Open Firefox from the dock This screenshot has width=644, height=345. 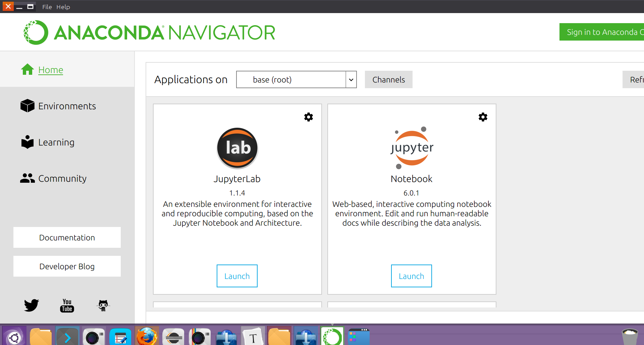coord(147,336)
